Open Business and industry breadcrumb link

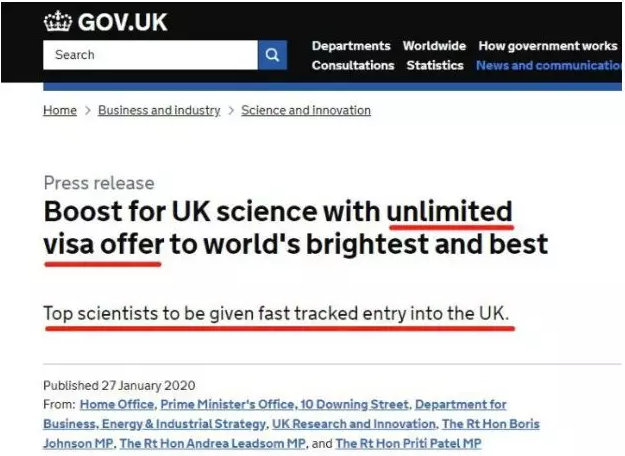(x=159, y=110)
